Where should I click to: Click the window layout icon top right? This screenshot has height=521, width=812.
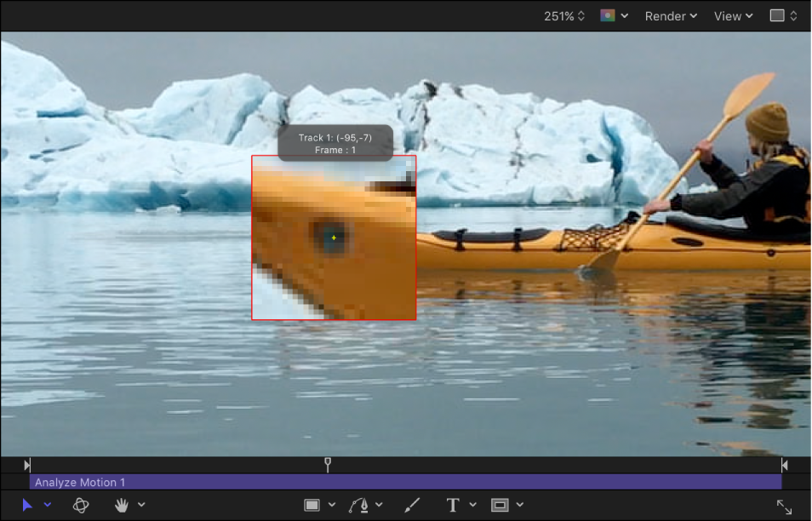(x=776, y=15)
